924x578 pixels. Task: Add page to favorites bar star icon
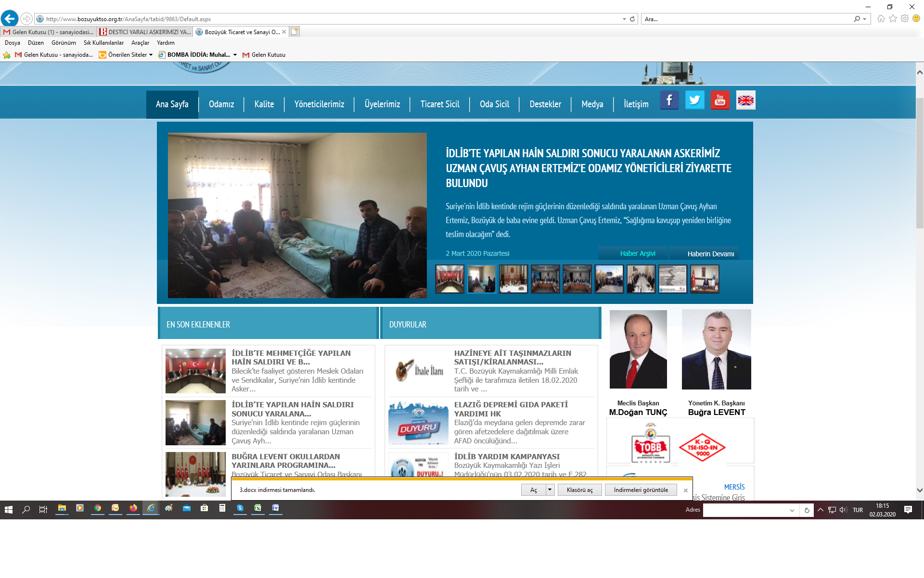point(7,55)
